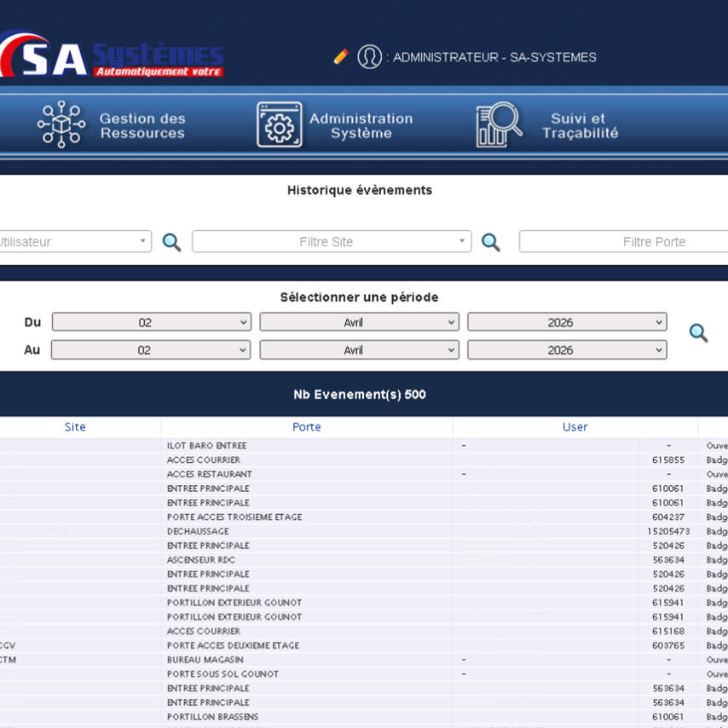Sort by the Site column header
Image resolution: width=728 pixels, height=728 pixels.
pyautogui.click(x=75, y=427)
